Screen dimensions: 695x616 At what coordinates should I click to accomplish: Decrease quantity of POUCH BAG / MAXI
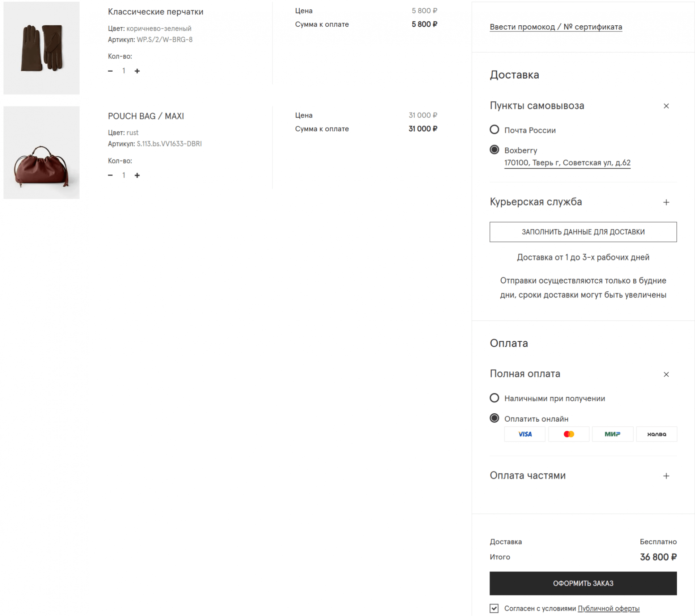pos(110,176)
